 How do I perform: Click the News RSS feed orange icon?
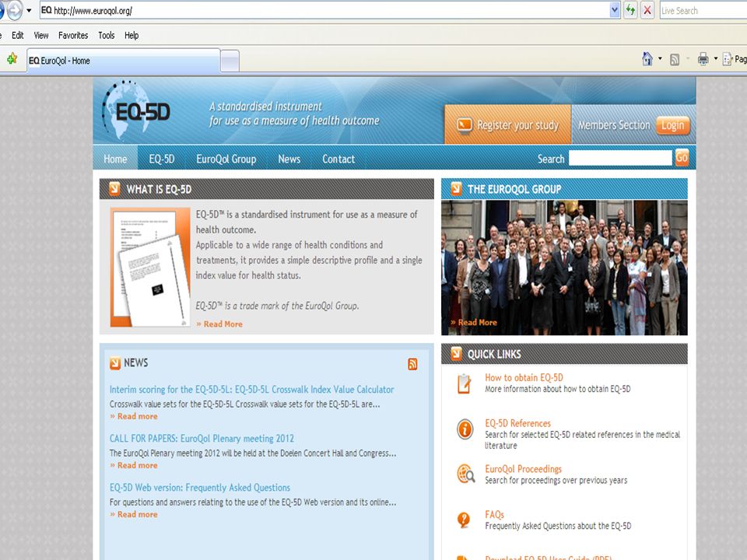click(x=412, y=364)
